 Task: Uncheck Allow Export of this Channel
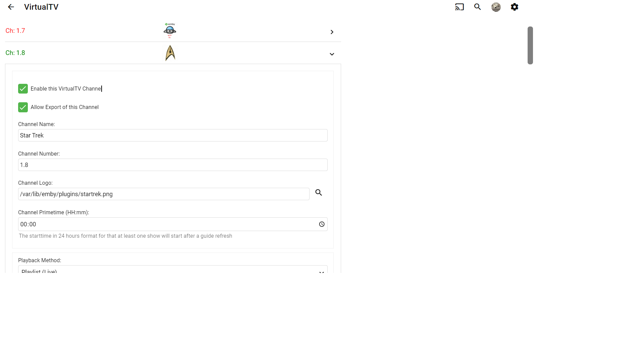(x=23, y=107)
